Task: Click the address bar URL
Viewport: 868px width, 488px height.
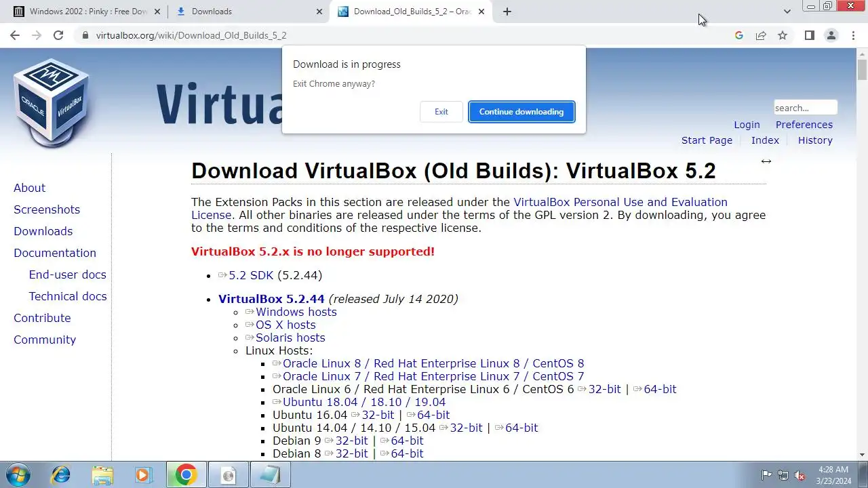Action: [191, 35]
